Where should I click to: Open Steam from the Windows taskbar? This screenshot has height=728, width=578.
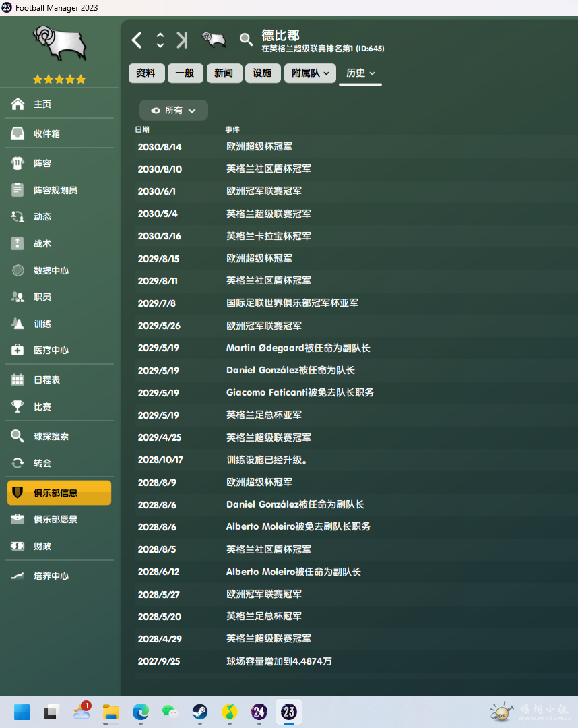point(200,711)
